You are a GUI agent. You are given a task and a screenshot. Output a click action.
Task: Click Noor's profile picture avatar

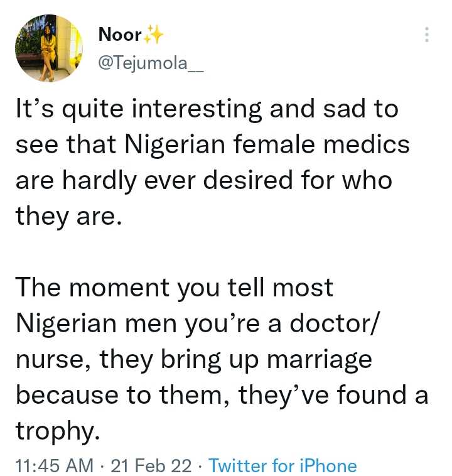click(50, 50)
